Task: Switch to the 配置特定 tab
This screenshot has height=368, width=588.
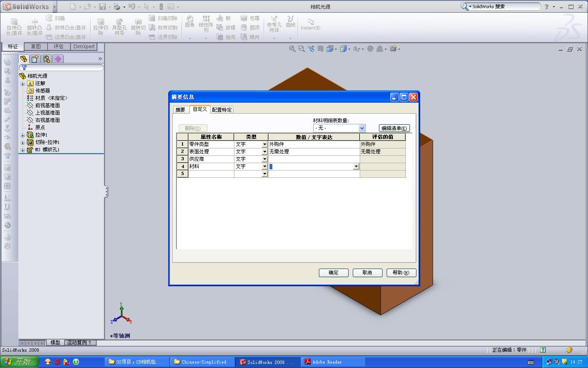Action: (222, 110)
